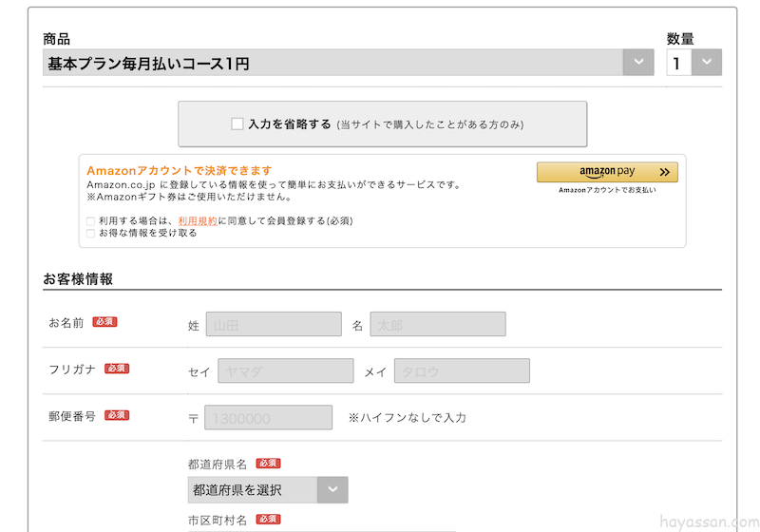Image resolution: width=760 pixels, height=532 pixels.
Task: Enable the お得な情報を受け取る checkbox
Action: (x=91, y=233)
